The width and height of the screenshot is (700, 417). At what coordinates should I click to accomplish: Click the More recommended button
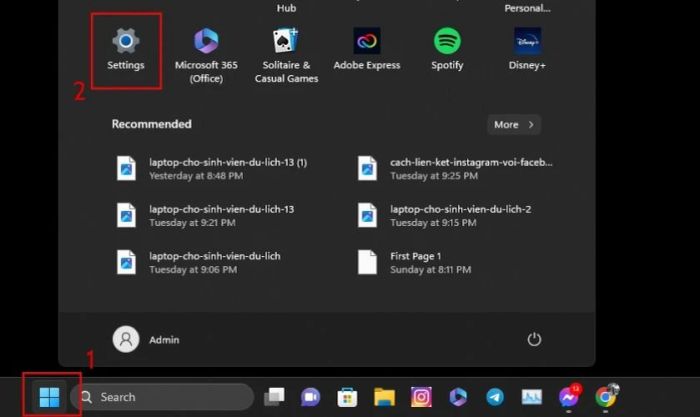[514, 125]
